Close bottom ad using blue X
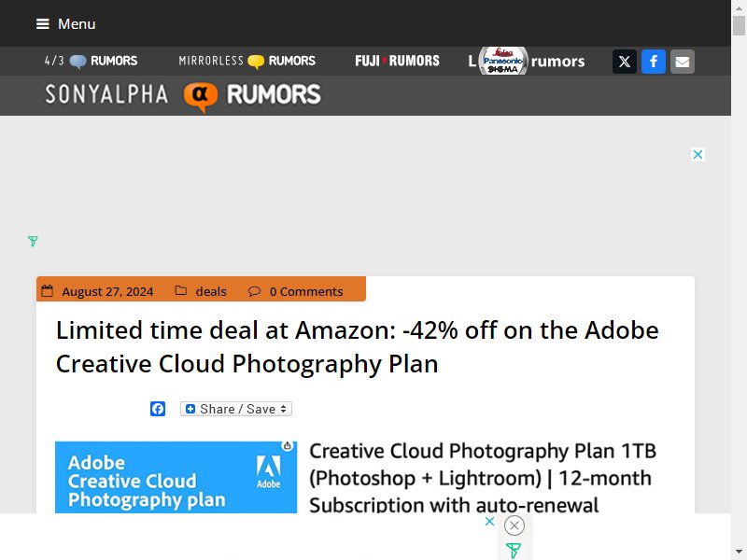 tap(489, 521)
